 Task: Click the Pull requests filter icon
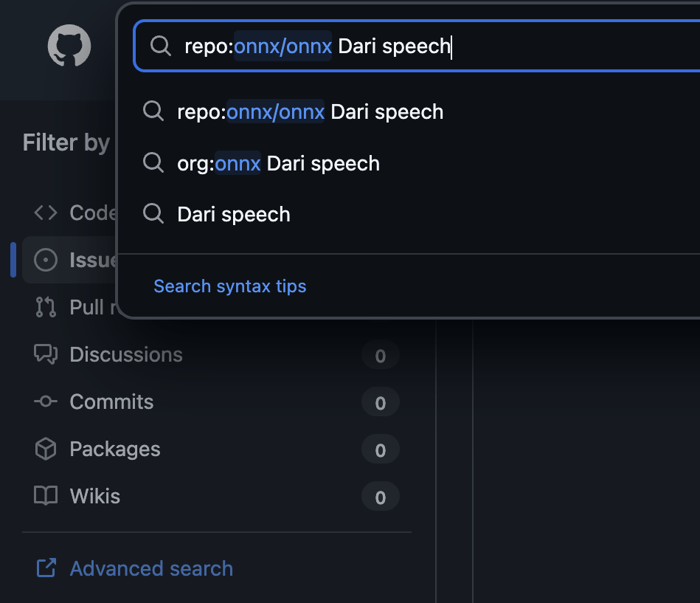point(46,307)
